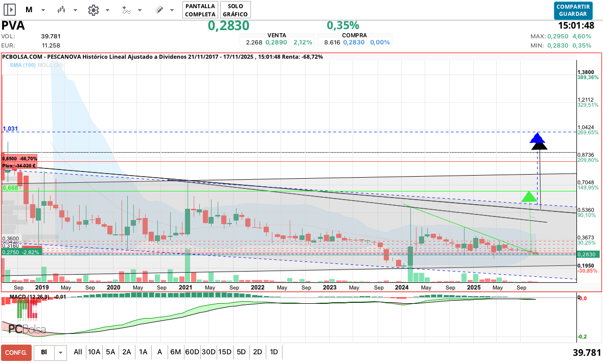Click the add indicator icon
Image resolution: width=603 pixels, height=364 pixels.
[x=126, y=10]
